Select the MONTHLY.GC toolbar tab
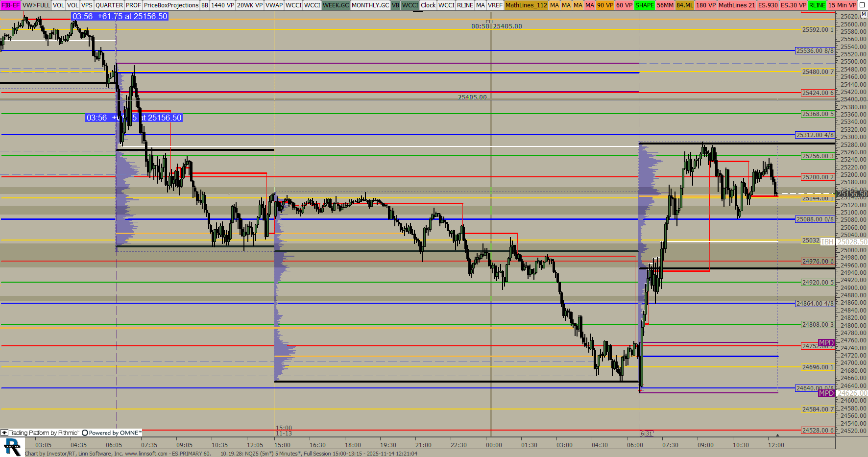 point(370,5)
